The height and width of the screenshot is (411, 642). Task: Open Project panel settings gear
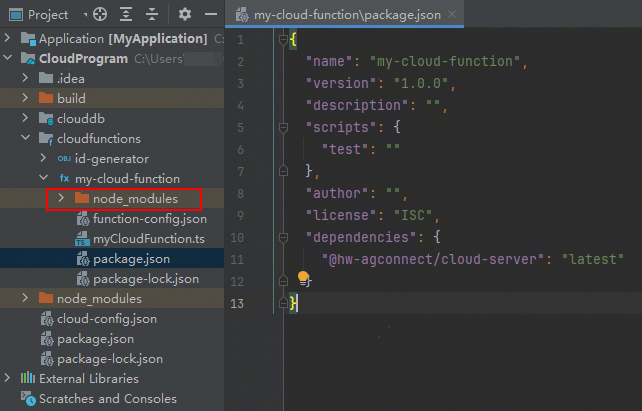(185, 15)
